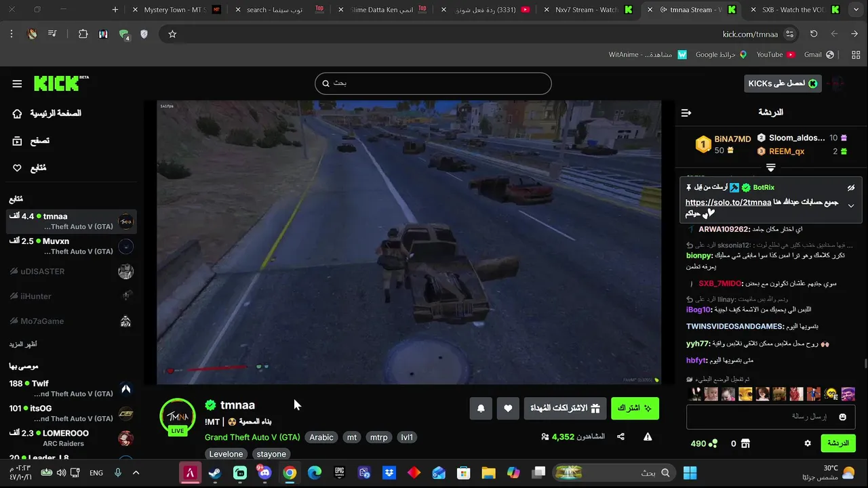Open iiHunter channel in sidebar
The image size is (868, 488).
click(71, 296)
